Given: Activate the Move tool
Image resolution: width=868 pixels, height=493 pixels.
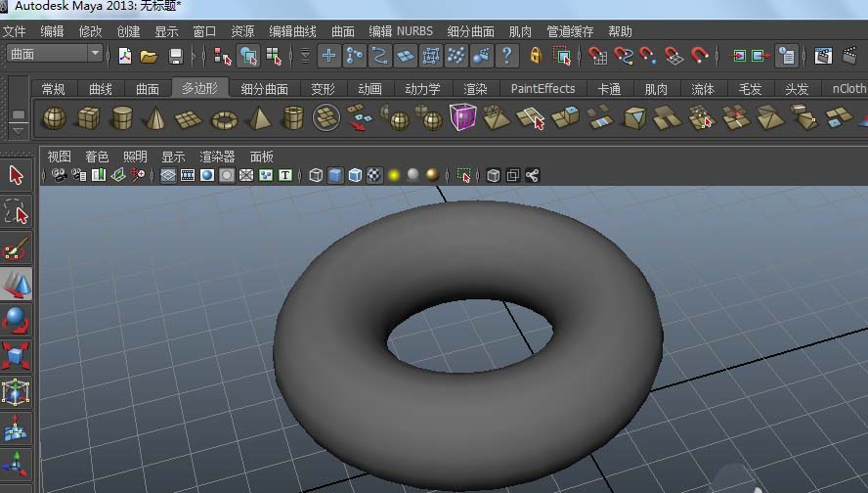Looking at the screenshot, I should [x=16, y=284].
